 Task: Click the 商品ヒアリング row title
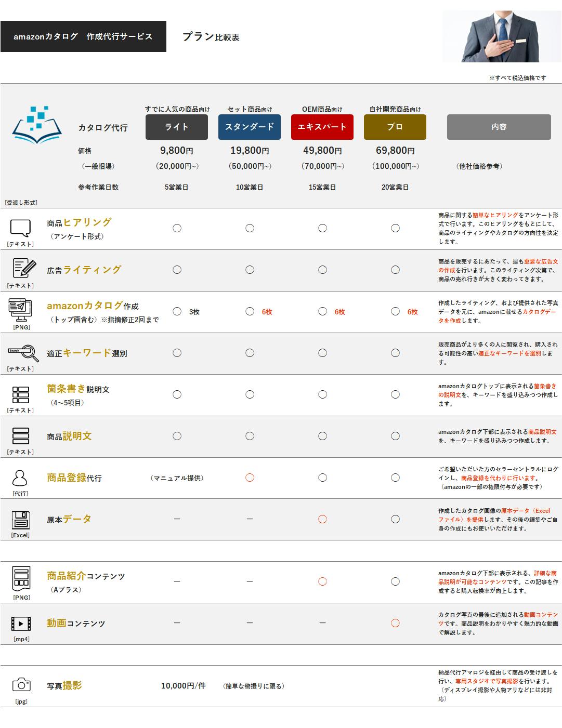pyautogui.click(x=79, y=222)
